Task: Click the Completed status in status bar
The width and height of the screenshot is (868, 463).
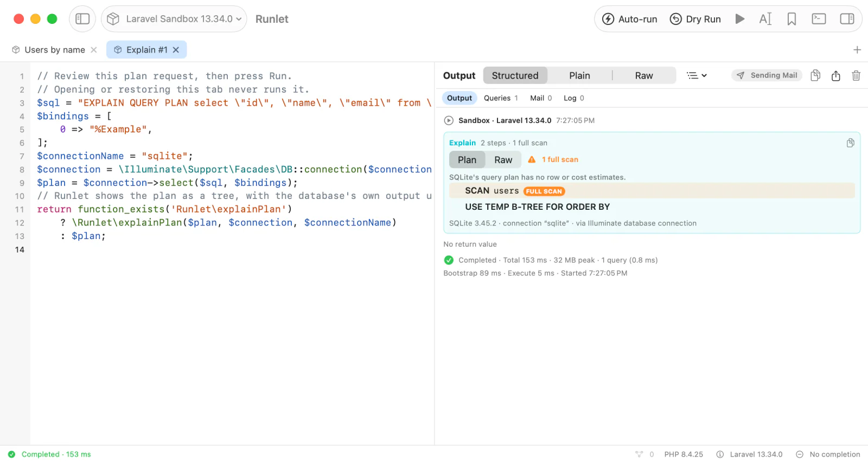Action: (x=49, y=454)
